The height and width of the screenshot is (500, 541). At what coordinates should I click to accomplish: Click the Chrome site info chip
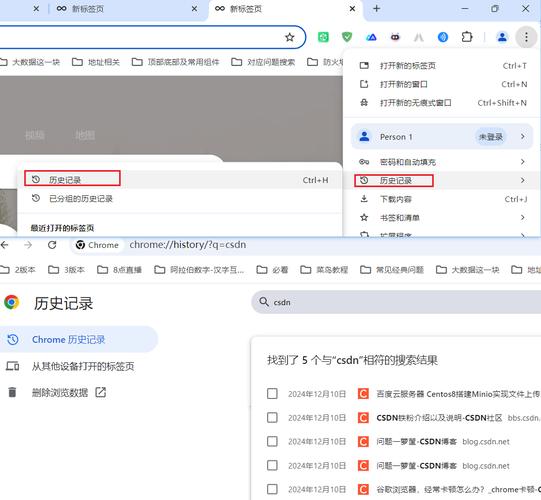coord(97,245)
